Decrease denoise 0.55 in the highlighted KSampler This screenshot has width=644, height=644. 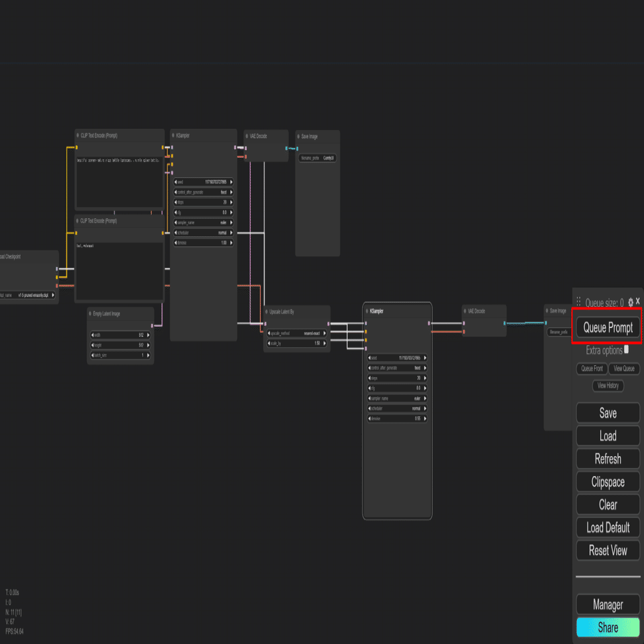369,418
